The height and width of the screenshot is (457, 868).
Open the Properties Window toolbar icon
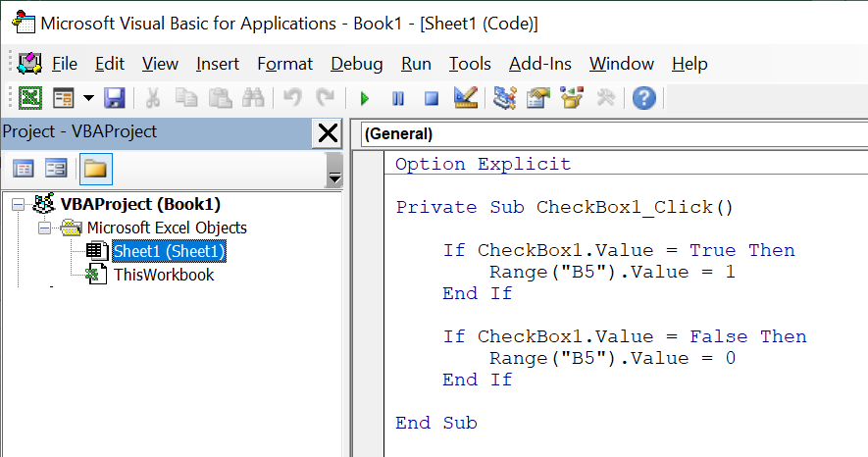click(x=538, y=98)
